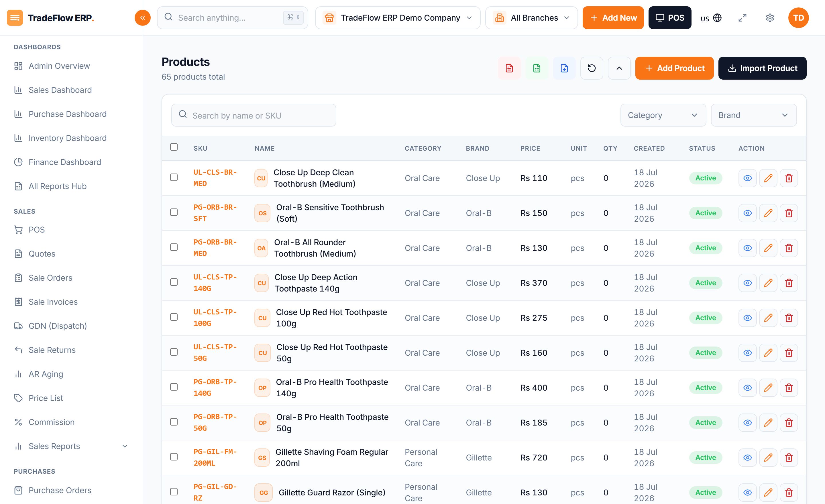
Task: Click the TradeFlow ERP logo
Action: coord(50,18)
